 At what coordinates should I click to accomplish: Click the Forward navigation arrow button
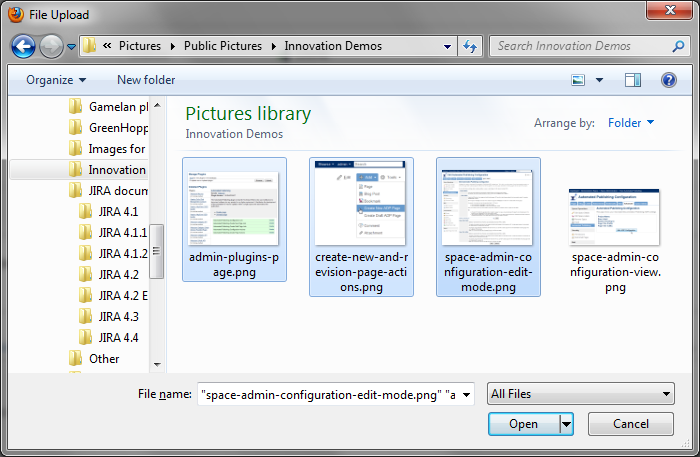(52, 46)
